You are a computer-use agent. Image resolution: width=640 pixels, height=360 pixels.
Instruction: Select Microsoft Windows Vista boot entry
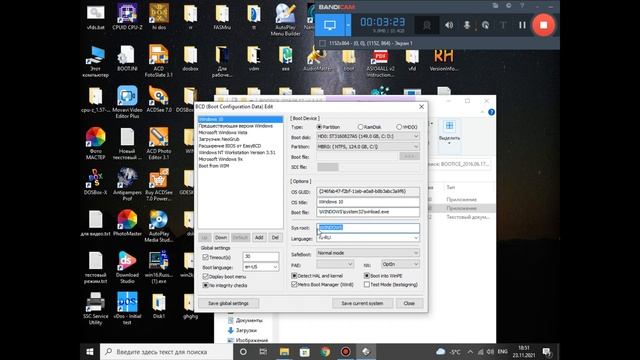tap(240, 133)
